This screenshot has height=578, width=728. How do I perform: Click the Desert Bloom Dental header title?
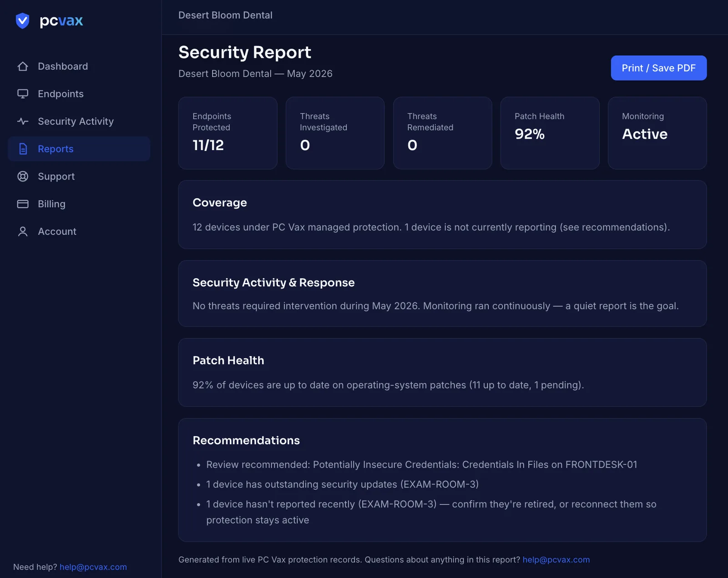225,15
